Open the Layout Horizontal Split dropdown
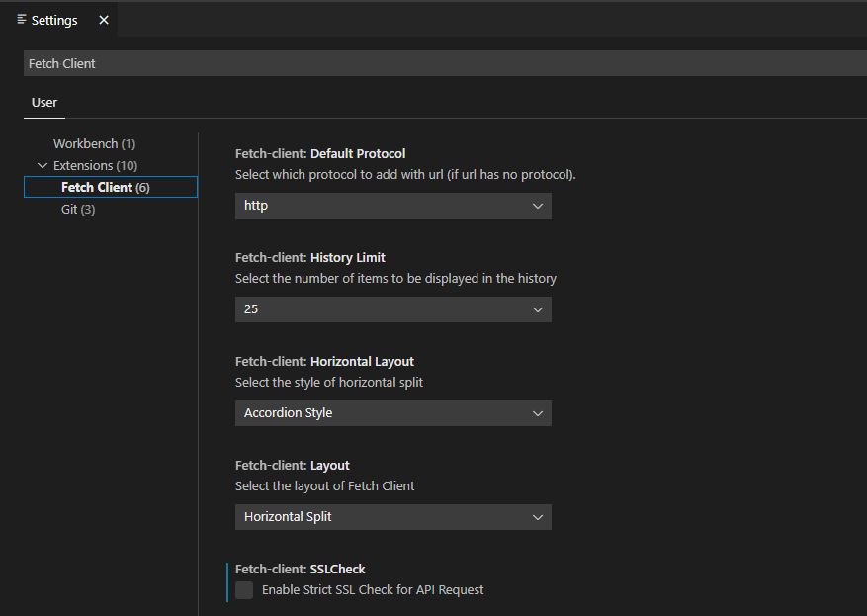This screenshot has width=867, height=616. coord(393,517)
